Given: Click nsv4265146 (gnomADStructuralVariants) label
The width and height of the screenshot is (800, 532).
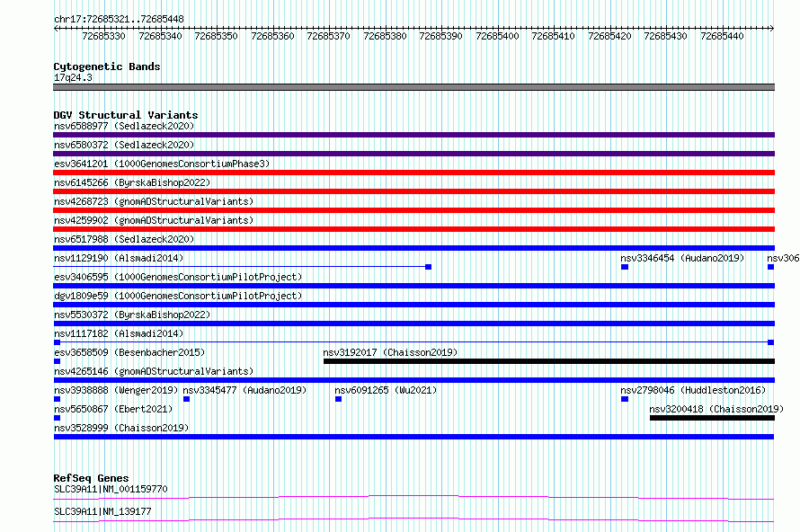Looking at the screenshot, I should coord(154,371).
